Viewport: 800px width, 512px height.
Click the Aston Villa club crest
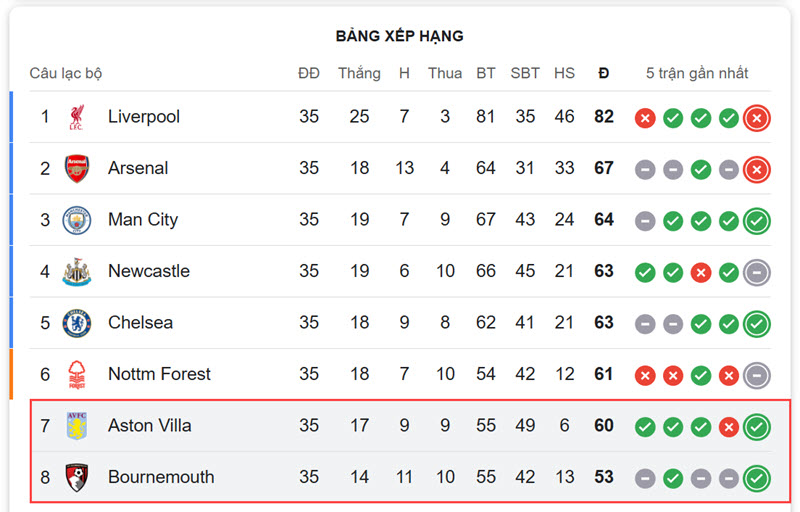[x=77, y=426]
